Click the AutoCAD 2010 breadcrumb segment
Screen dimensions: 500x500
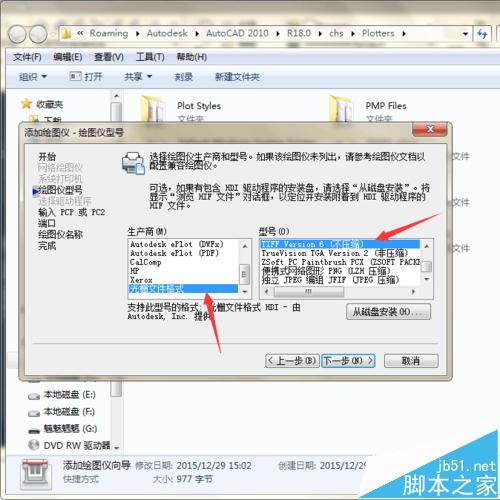tap(237, 33)
